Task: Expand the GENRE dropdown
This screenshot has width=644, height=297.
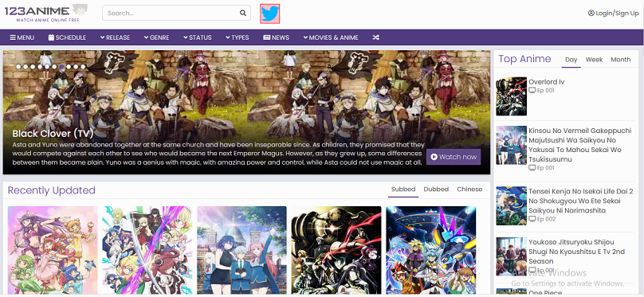Action: tap(156, 37)
